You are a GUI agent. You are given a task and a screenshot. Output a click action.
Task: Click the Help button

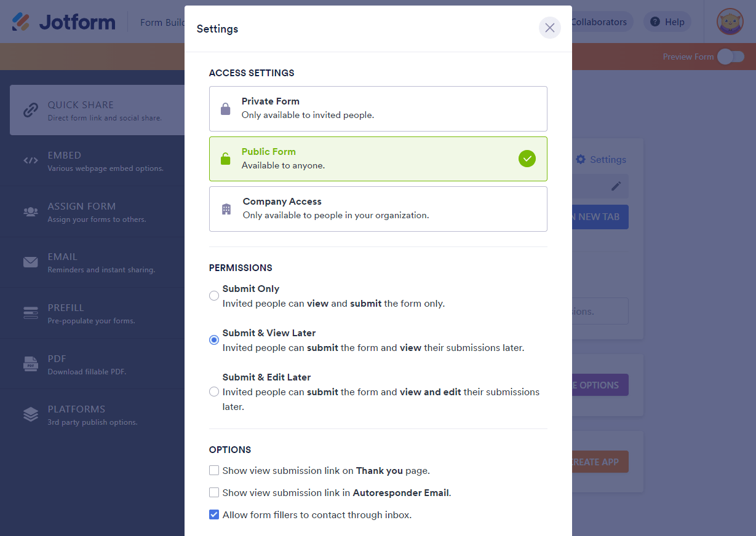(667, 22)
